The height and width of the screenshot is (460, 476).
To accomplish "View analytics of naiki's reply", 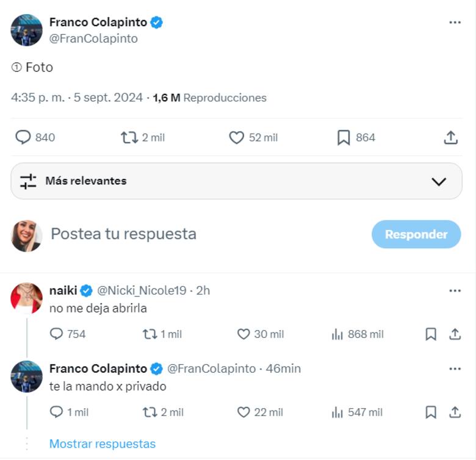I will tap(337, 334).
